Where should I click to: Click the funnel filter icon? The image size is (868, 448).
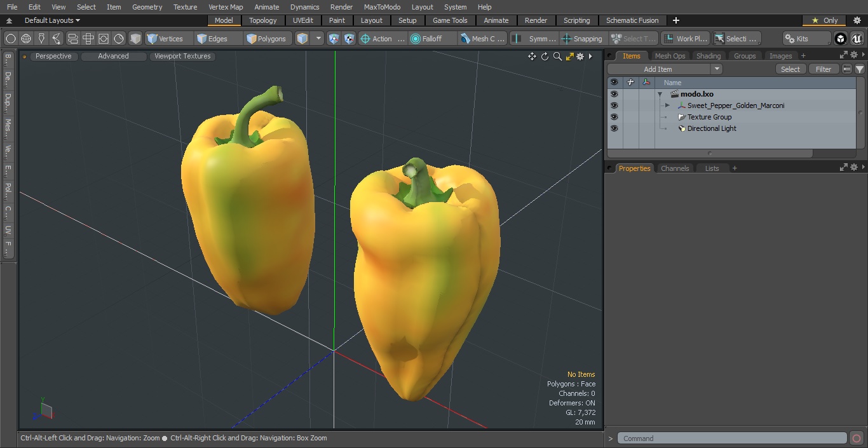point(859,69)
